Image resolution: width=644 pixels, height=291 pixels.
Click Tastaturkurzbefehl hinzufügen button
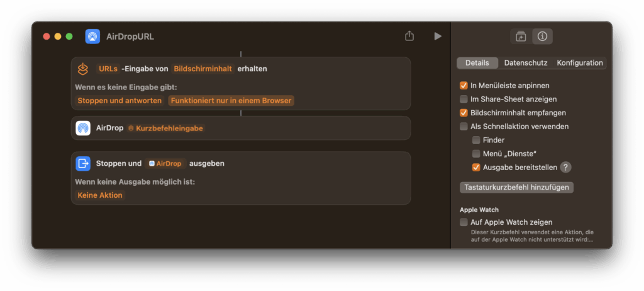pos(516,187)
